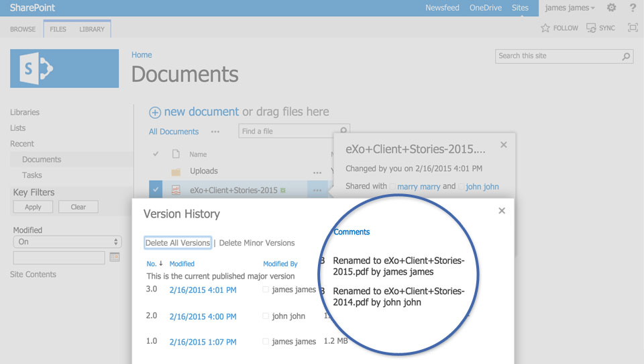
Task: Open Recent in left navigation
Action: point(21,144)
